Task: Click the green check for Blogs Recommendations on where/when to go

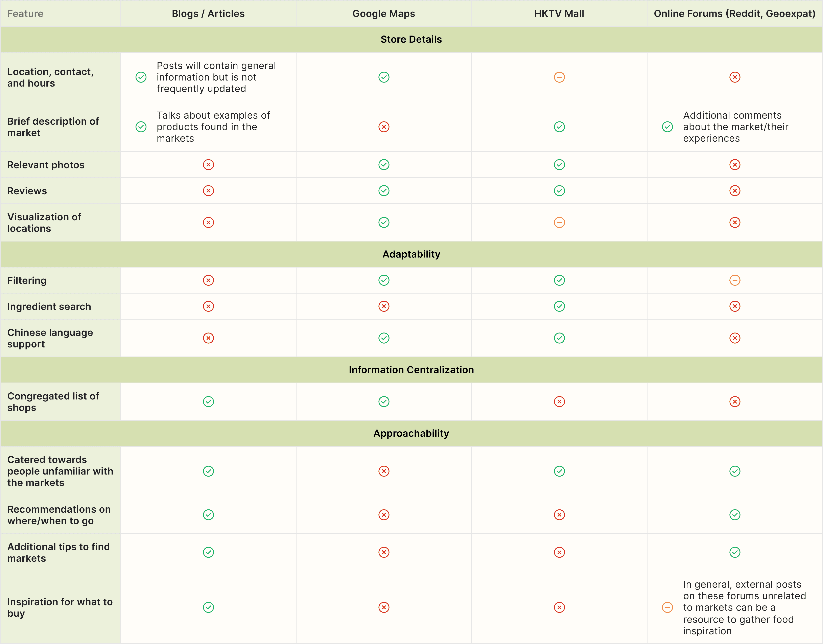Action: pyautogui.click(x=209, y=515)
